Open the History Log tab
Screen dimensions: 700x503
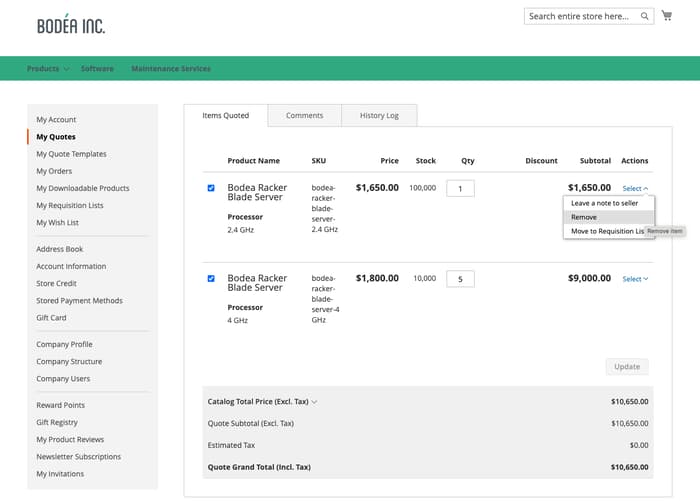point(379,115)
